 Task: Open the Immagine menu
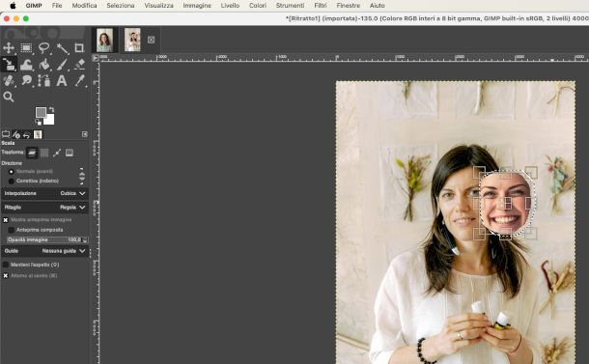197,6
